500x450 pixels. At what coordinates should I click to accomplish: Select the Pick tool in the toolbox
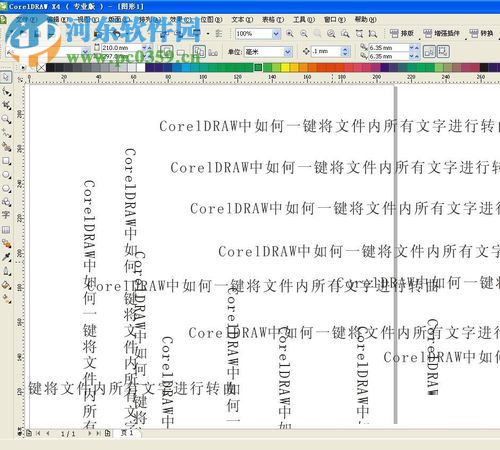6,77
